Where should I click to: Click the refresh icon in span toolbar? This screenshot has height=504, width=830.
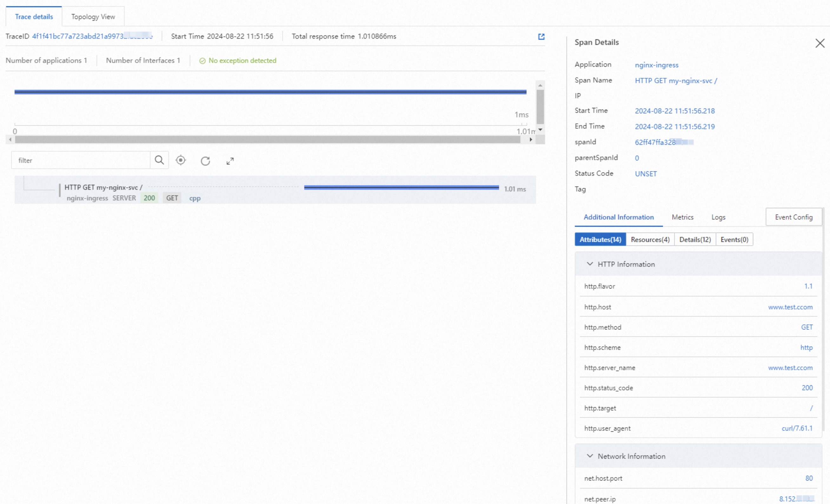(206, 161)
